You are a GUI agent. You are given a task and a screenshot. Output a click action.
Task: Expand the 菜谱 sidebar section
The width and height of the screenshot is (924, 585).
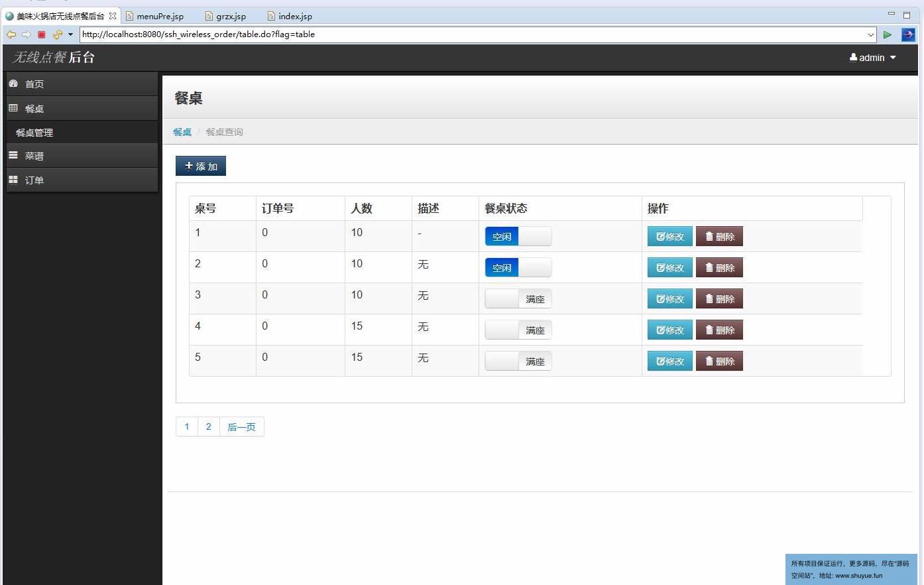click(x=82, y=156)
